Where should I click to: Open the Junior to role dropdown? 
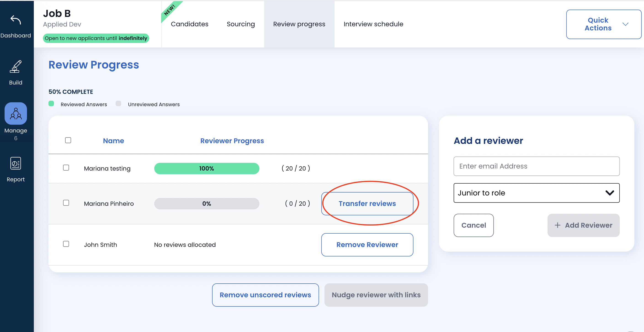pos(536,193)
